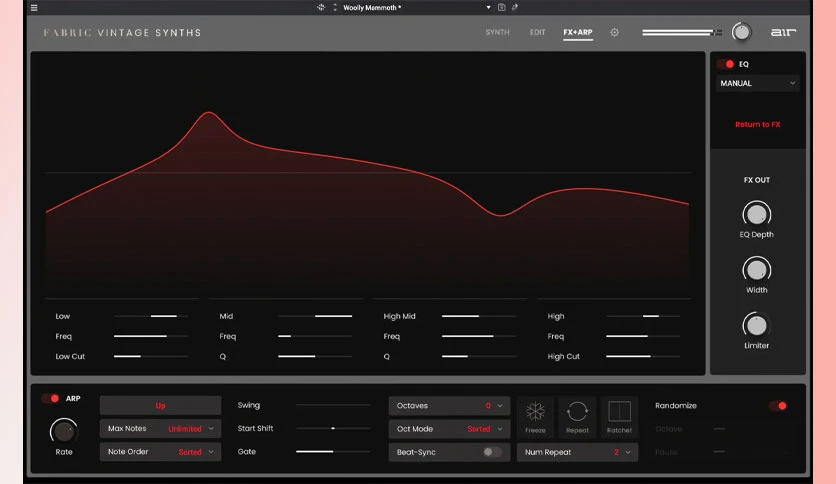The image size is (836, 484).
Task: Toggle the ARP power switch
Action: point(50,399)
